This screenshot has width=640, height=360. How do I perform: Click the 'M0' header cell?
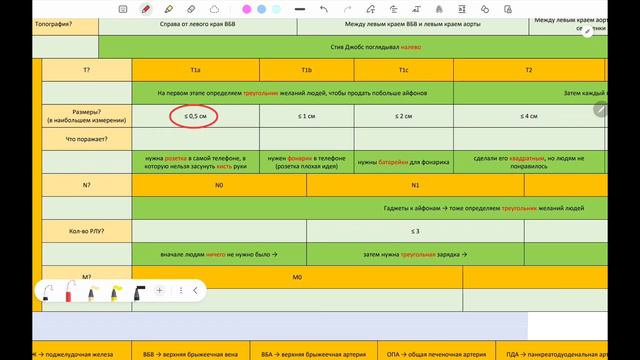297,277
